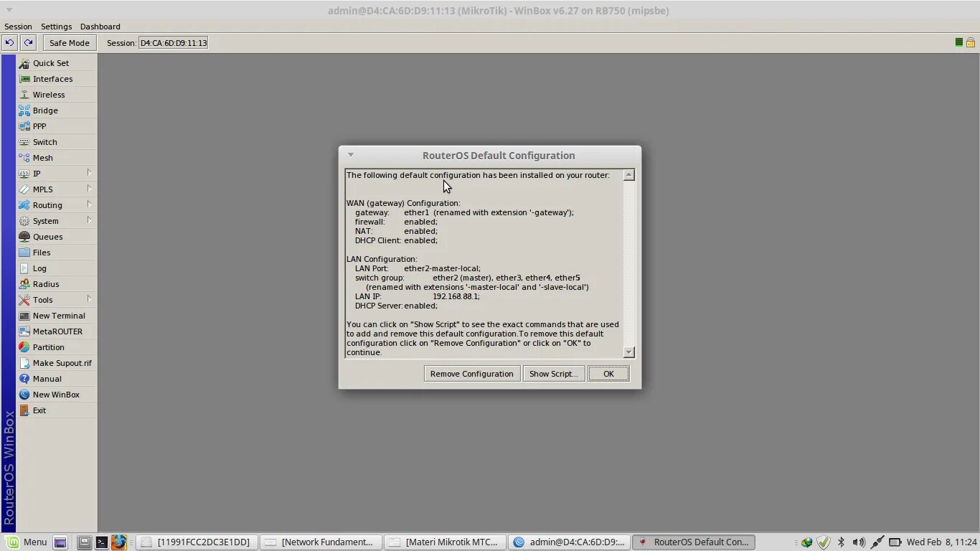Select the RouterOS Default Con... taskbar entry
This screenshot has width=980, height=551.
693,542
